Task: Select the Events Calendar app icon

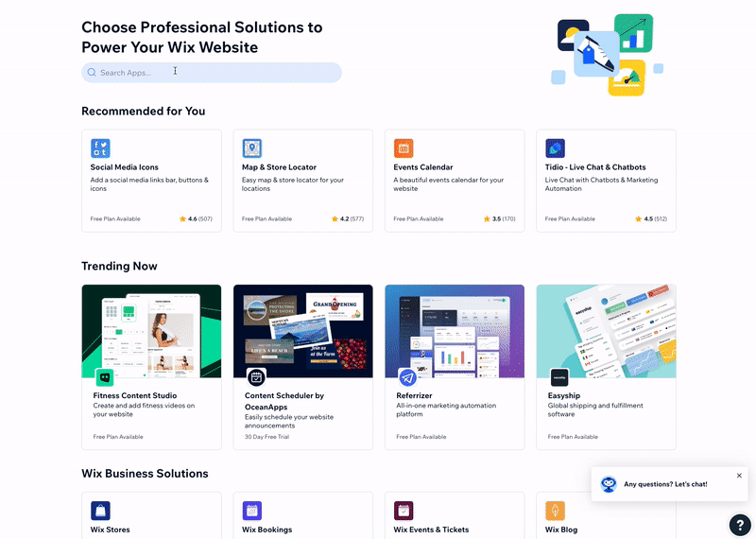Action: tap(404, 148)
